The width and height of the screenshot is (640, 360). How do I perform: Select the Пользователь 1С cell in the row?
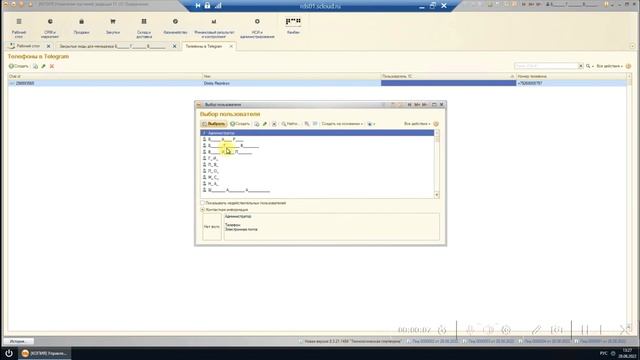(448, 83)
